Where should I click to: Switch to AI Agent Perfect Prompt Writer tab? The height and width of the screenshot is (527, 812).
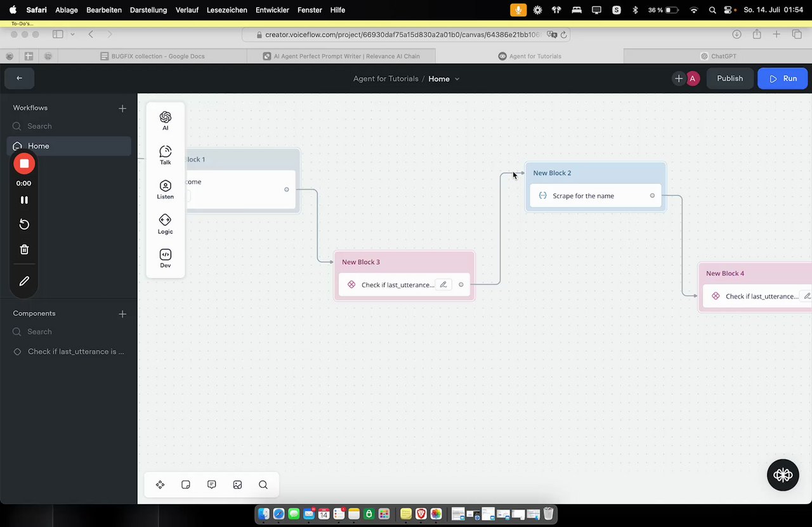pos(341,56)
